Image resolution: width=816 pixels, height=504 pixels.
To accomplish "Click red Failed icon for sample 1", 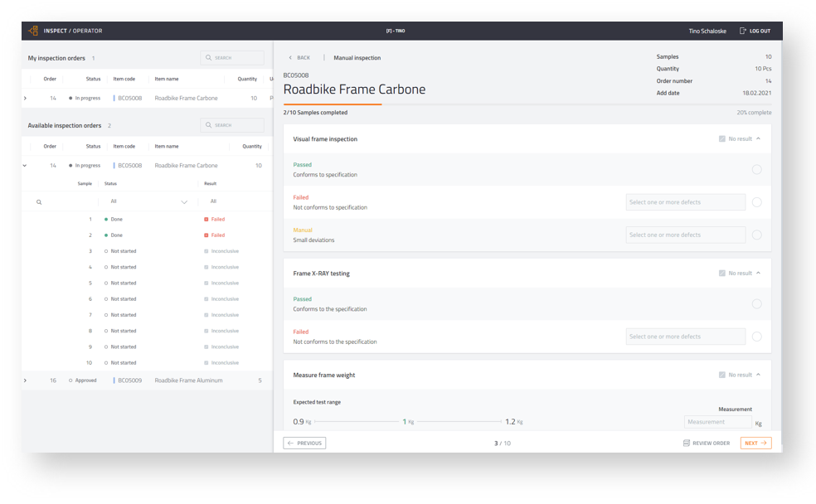I will coord(206,220).
